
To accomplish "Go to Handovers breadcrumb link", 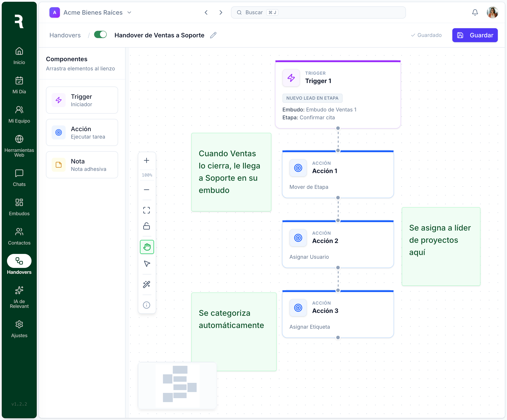I will point(65,35).
